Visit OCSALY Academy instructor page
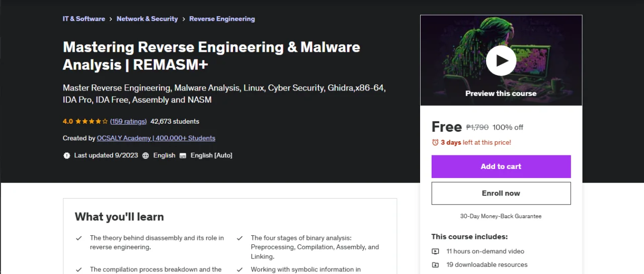Viewport: 644px width, 274px height. (x=156, y=138)
